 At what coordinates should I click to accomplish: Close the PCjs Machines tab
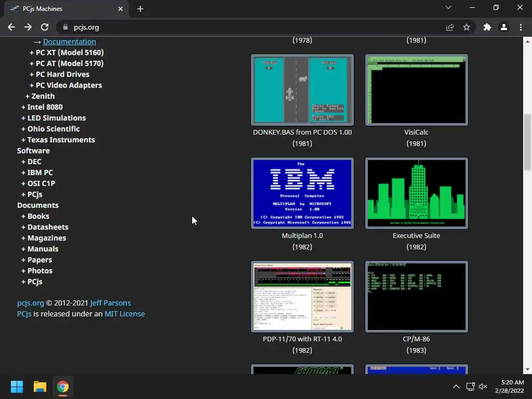click(121, 9)
